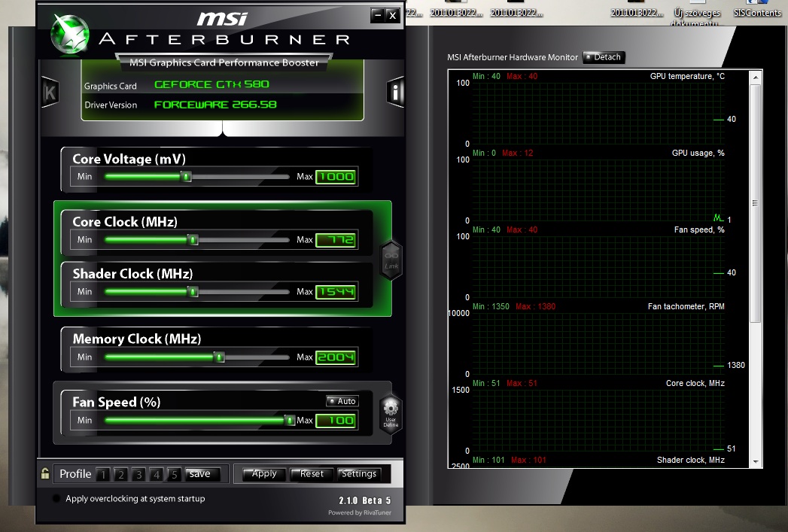
Task: Click the Powered by RivaTuner text
Action: pyautogui.click(x=359, y=512)
